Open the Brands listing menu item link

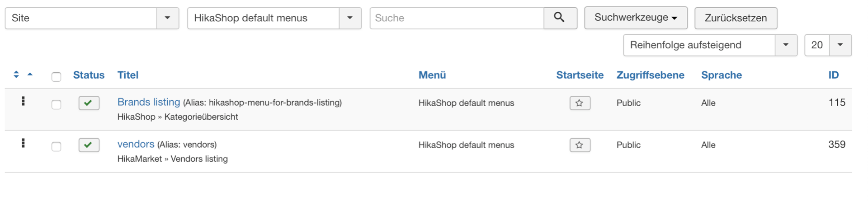pos(149,102)
